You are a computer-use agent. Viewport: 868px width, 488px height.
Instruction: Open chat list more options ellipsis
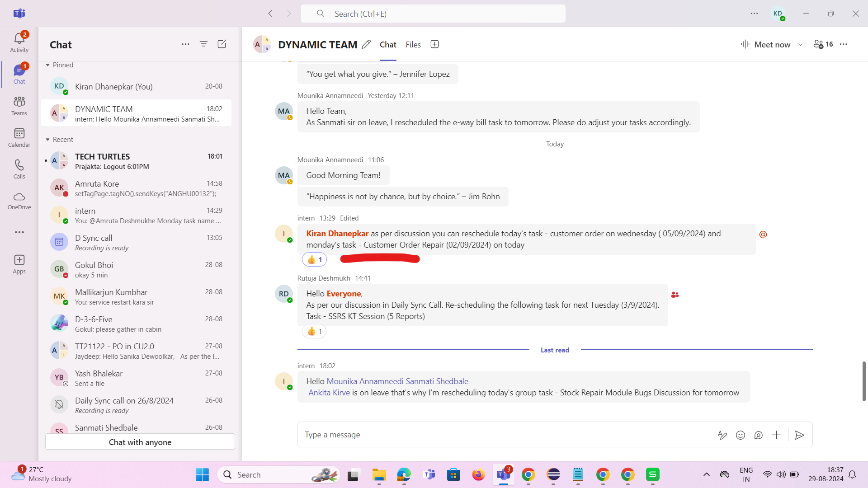[x=185, y=44]
